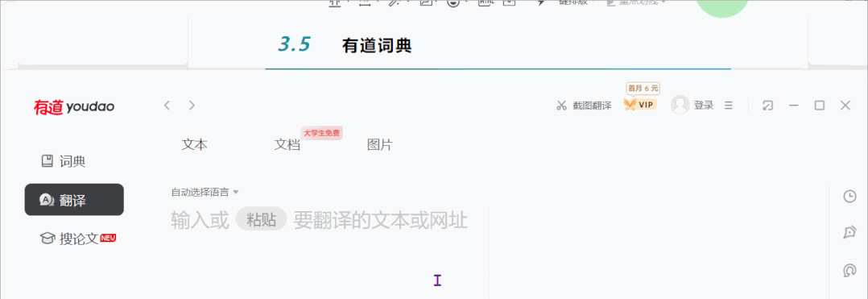This screenshot has width=868, height=299.
Task: Click 登录 to sign in
Action: tap(704, 106)
